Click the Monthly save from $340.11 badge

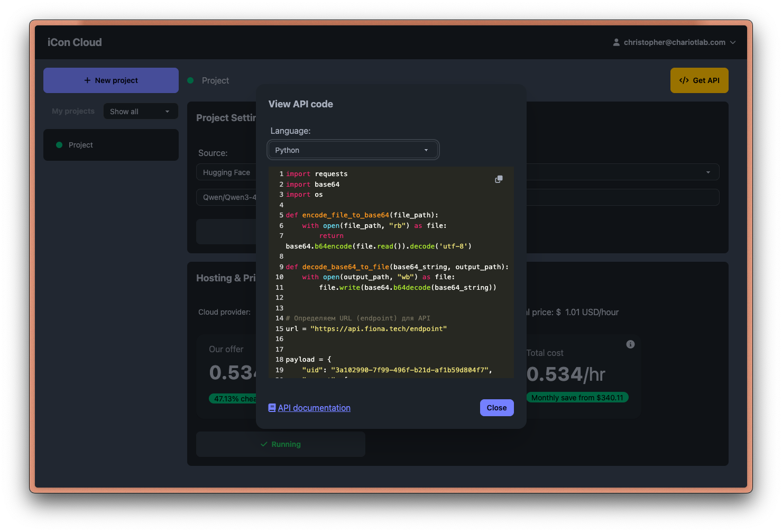click(x=577, y=398)
